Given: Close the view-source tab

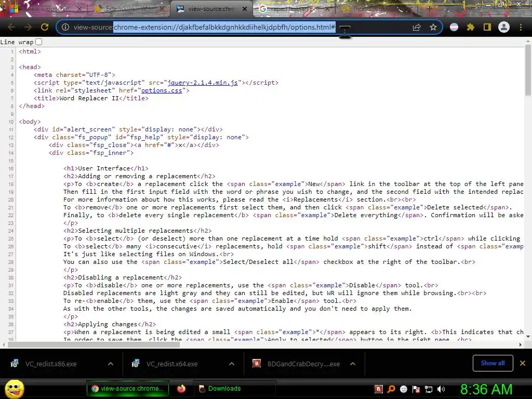Looking at the screenshot, I should click(x=245, y=9).
